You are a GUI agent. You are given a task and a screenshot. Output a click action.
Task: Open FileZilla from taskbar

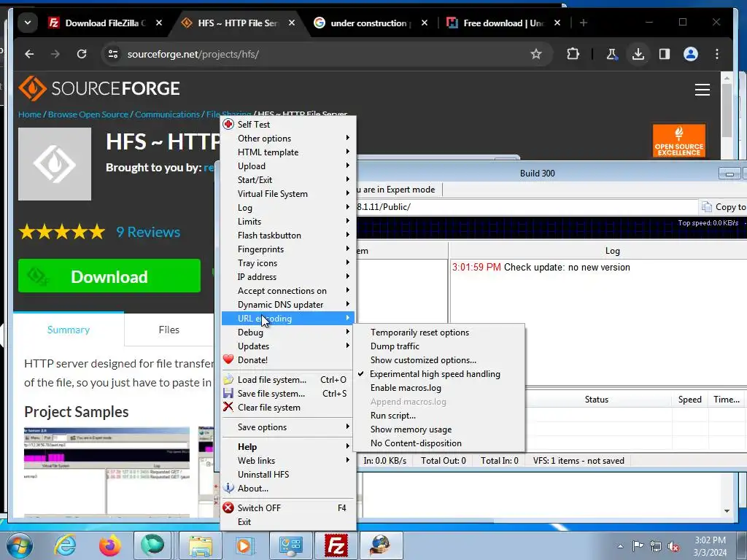(x=336, y=545)
